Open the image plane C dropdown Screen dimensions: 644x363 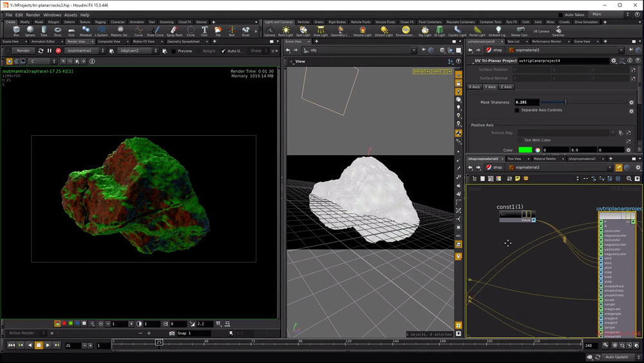click(x=43, y=61)
